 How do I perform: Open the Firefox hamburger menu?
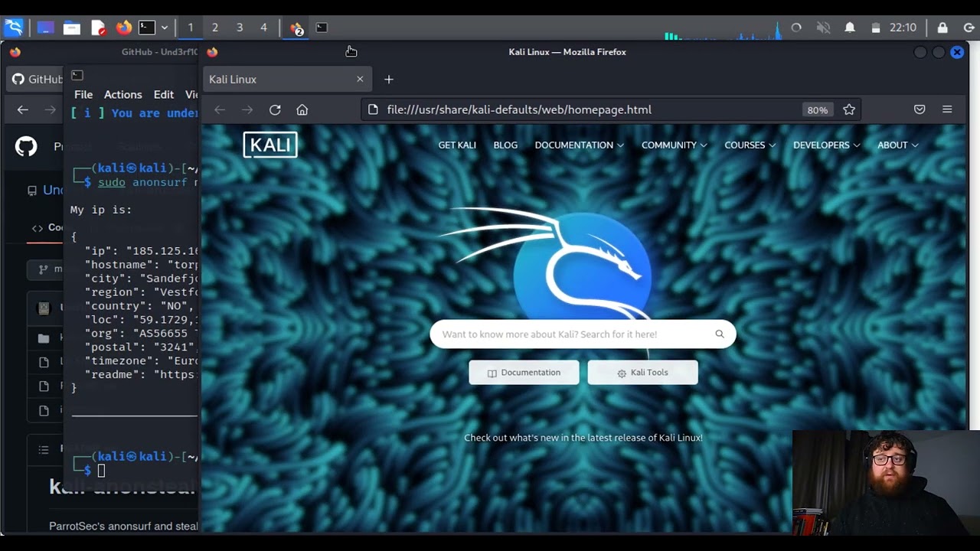(x=947, y=109)
